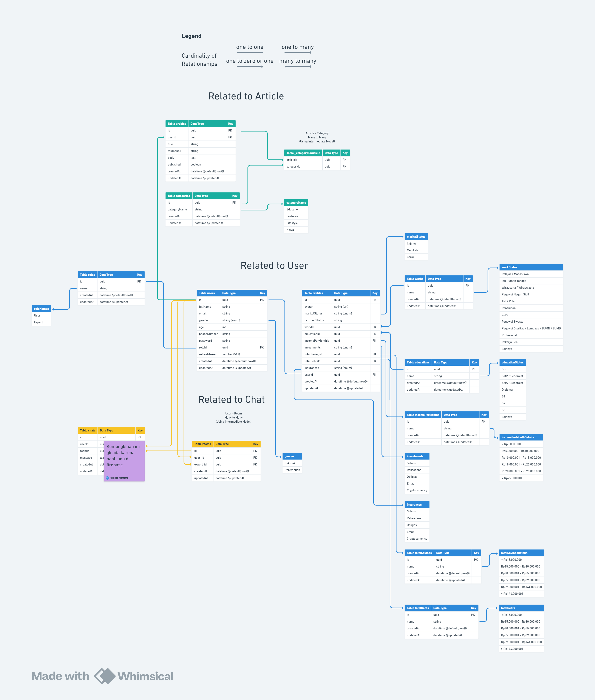Click the 'Legend' title text

191,36
